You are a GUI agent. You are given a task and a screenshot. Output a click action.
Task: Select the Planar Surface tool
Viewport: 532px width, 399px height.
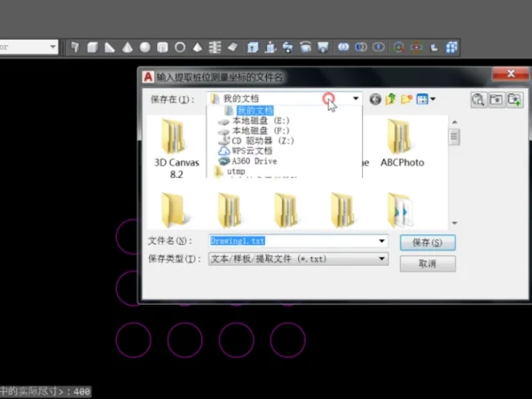pos(232,47)
